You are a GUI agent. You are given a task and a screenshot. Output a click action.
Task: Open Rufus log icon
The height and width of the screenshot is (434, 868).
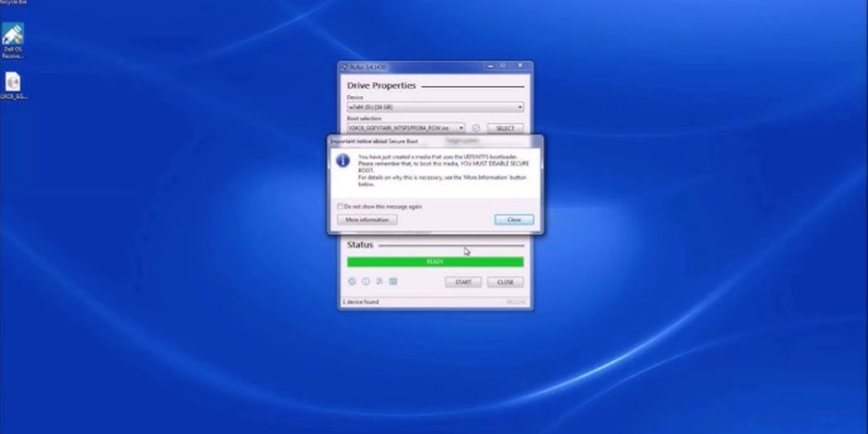[x=393, y=282]
